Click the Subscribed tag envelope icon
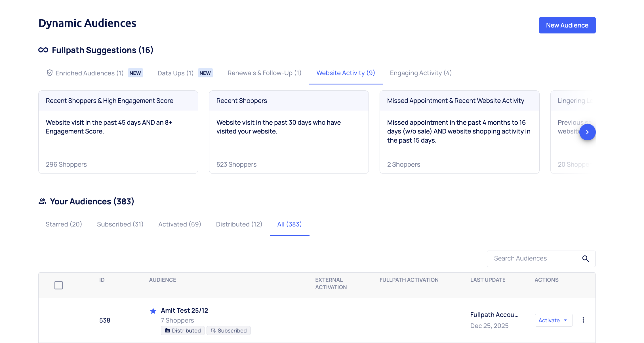This screenshot has width=644, height=343. (x=213, y=331)
